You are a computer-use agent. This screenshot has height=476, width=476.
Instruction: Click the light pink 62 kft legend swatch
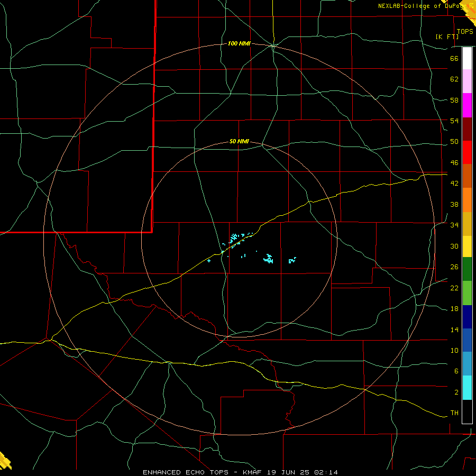tap(467, 81)
